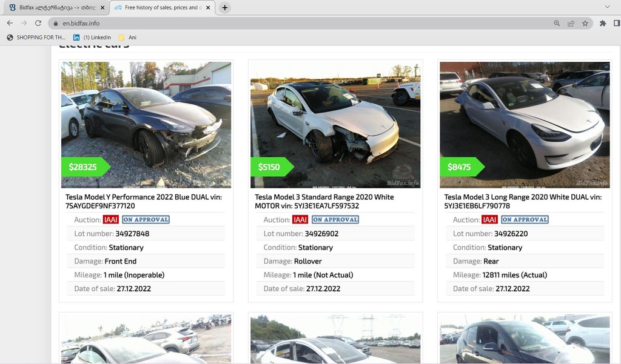Open the bottom-middle car listing photo
This screenshot has height=364, width=621.
(x=335, y=339)
